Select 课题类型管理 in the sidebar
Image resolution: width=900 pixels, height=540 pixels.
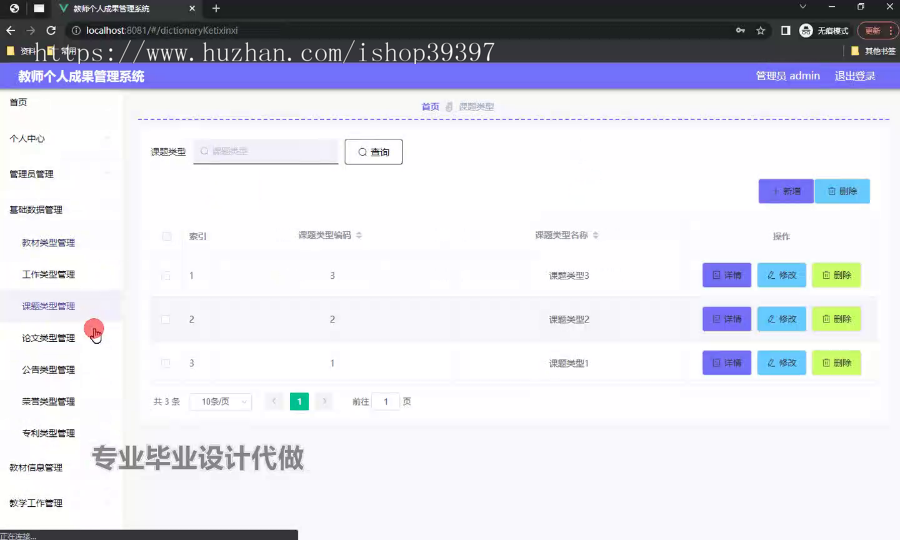[x=48, y=306]
